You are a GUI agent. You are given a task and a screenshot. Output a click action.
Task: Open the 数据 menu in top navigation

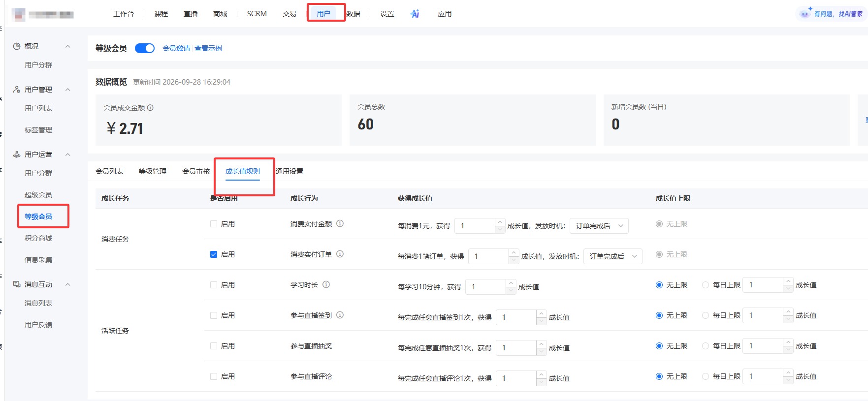354,14
